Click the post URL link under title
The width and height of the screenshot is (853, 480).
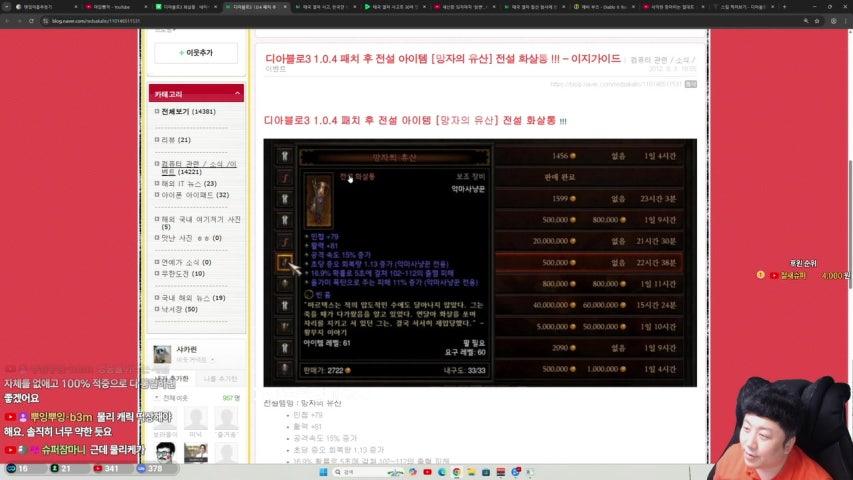pos(616,84)
